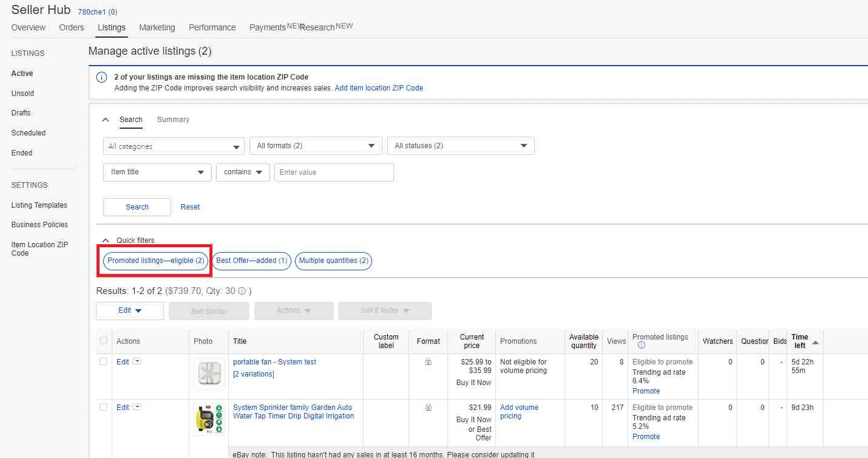Switch to the Marketing tab
This screenshot has height=458, width=868.
(x=157, y=27)
